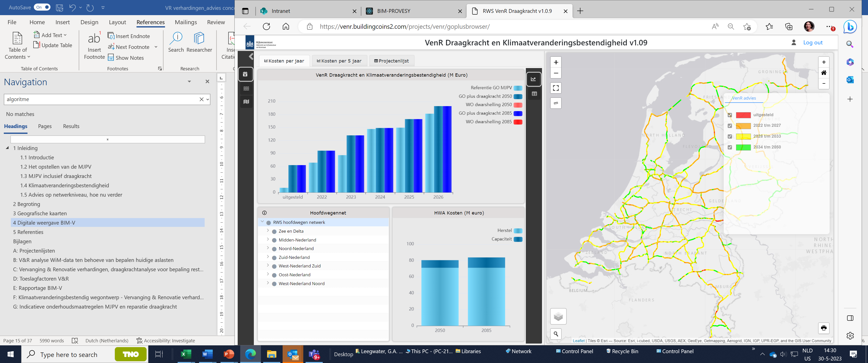Open Navigation pane options dropdown
The image size is (868, 363).
pos(189,81)
